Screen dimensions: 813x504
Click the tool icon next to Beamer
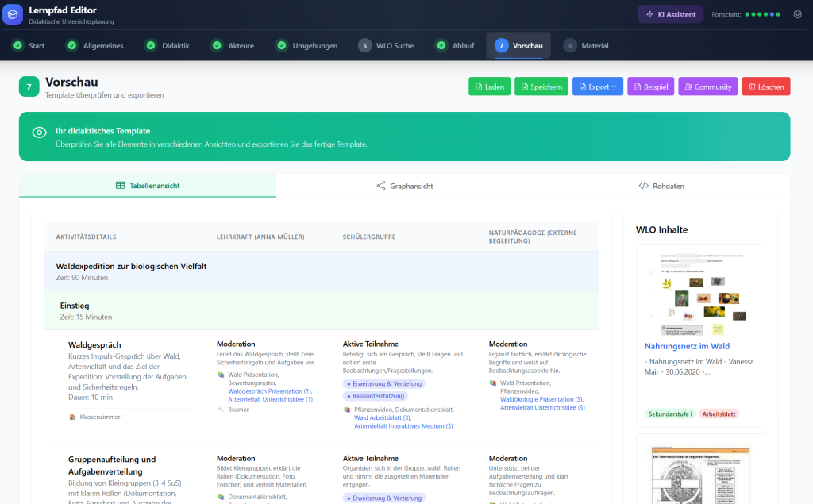click(x=221, y=410)
